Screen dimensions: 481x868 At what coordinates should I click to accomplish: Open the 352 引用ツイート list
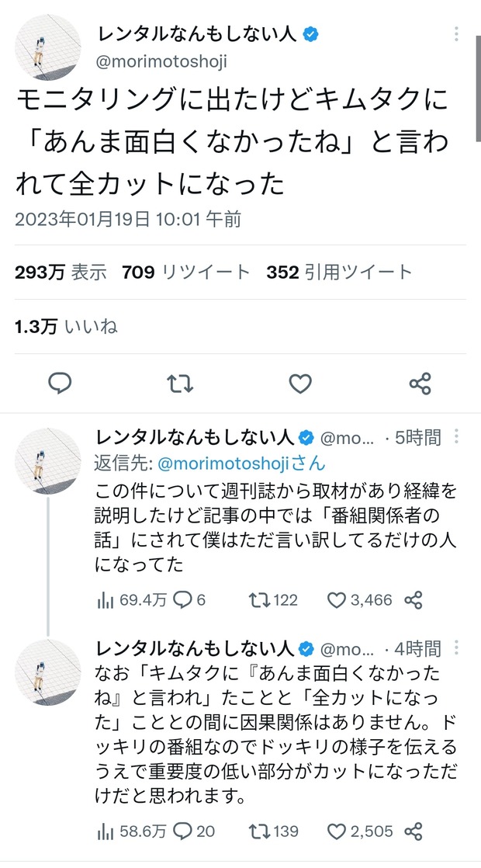point(339,273)
